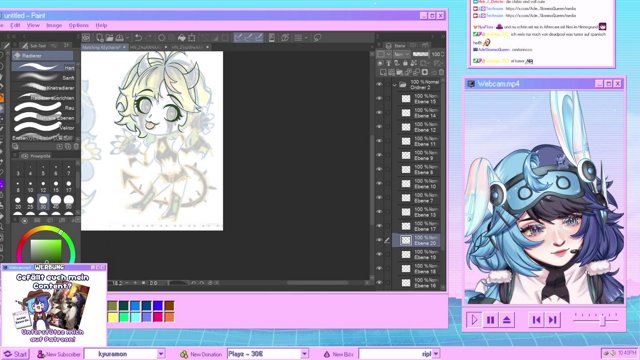Click the draft layer icon in layer panel

coord(397,63)
